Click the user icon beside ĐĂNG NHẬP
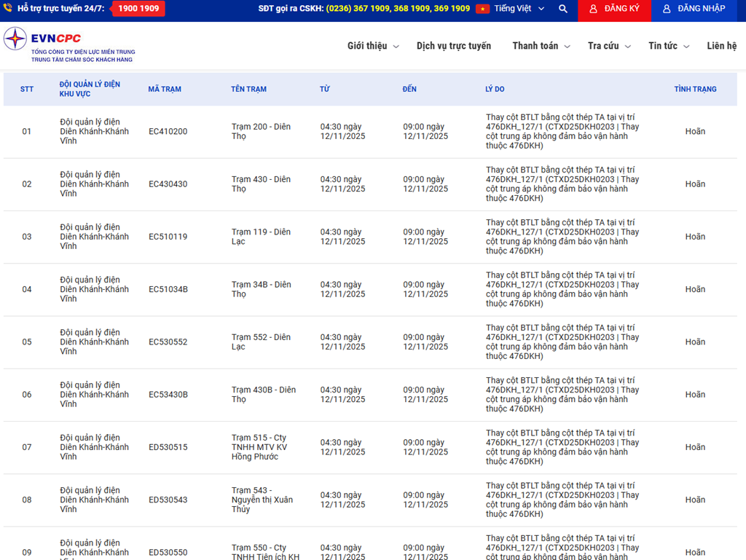Viewport: 746px width, 560px height. coord(667,9)
